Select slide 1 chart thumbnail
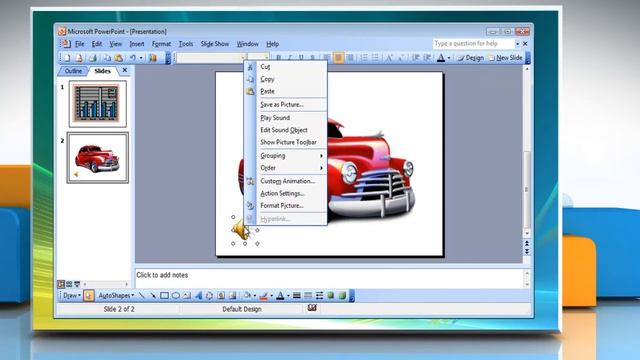 coord(98,104)
